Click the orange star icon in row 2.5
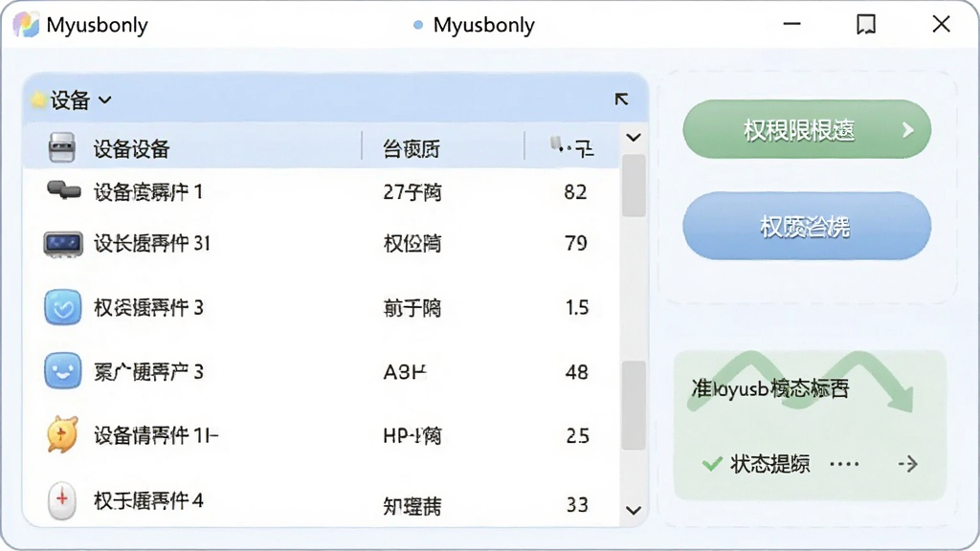Viewport: 980px width, 551px height. 62,434
